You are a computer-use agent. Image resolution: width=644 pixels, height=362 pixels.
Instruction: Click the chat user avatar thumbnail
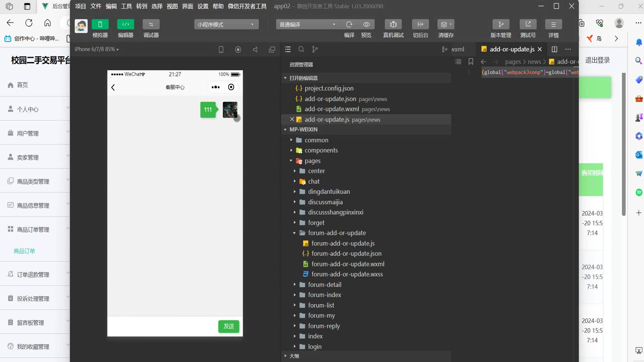pos(230,110)
